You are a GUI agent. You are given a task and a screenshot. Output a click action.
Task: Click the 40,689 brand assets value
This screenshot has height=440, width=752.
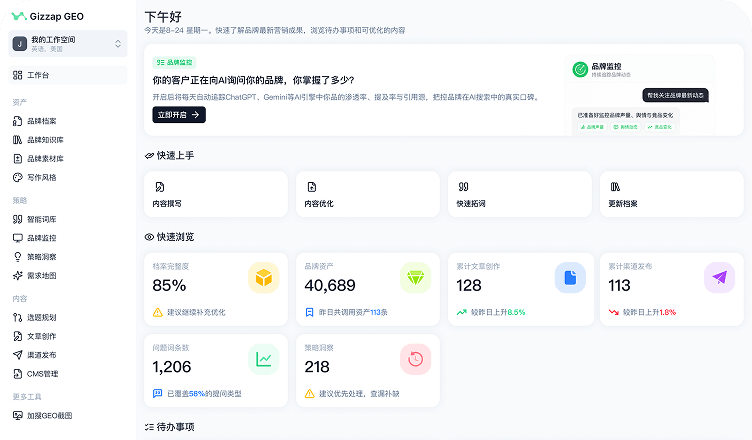(330, 285)
